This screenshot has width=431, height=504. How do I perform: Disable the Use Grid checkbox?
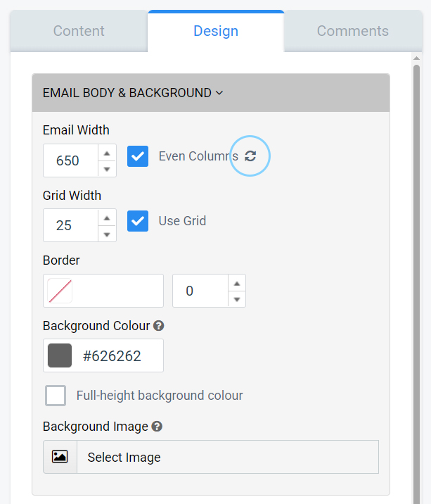click(138, 221)
